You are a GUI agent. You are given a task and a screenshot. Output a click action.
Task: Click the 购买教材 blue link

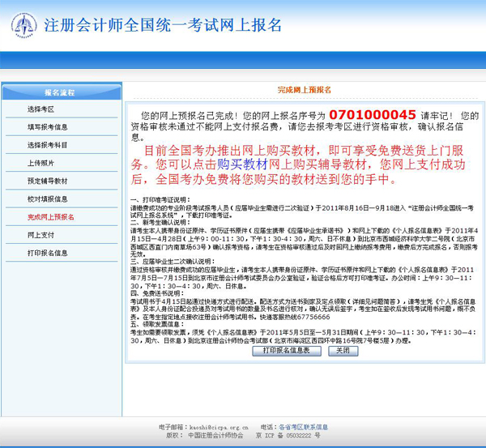pyautogui.click(x=242, y=164)
